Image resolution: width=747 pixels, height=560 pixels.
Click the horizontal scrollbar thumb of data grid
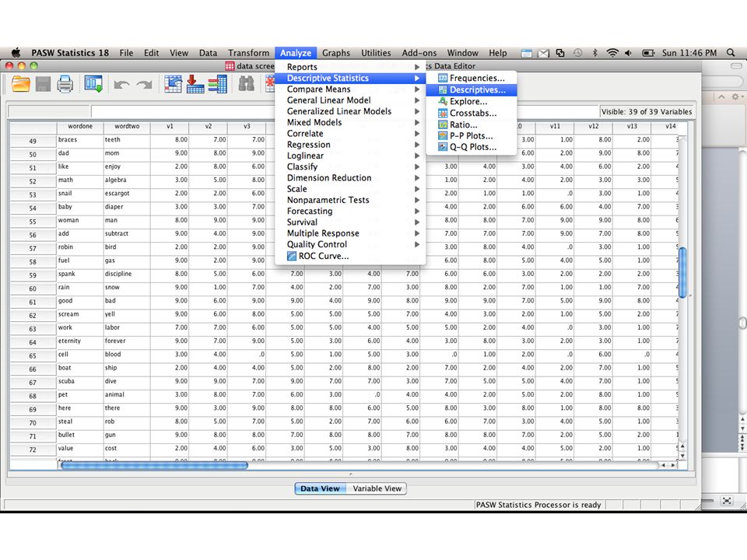click(154, 465)
